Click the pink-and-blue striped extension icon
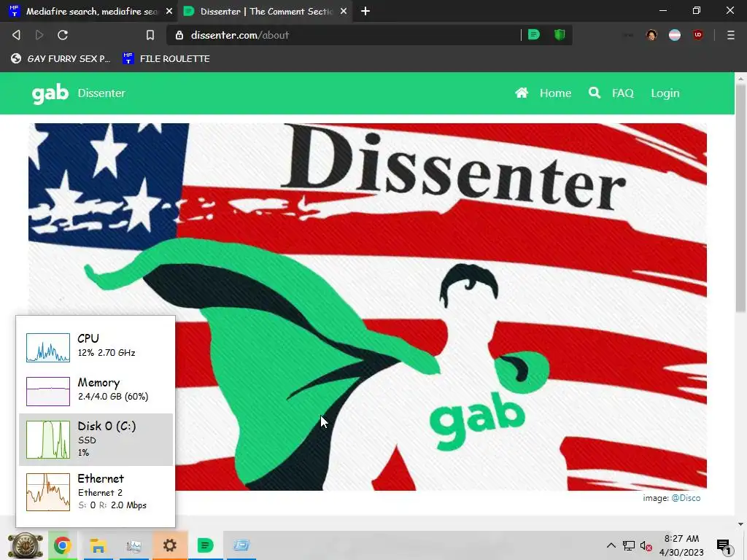The height and width of the screenshot is (560, 747). 675,35
